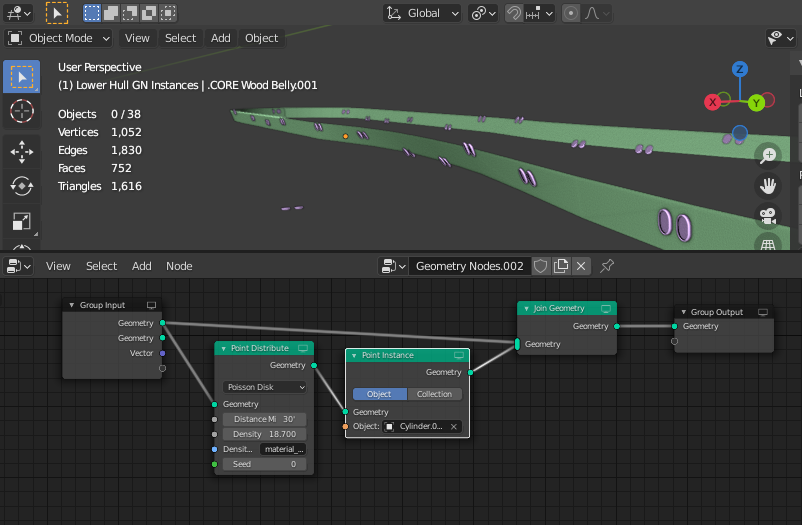Open node group browse dropdown
The height and width of the screenshot is (525, 802).
point(393,266)
